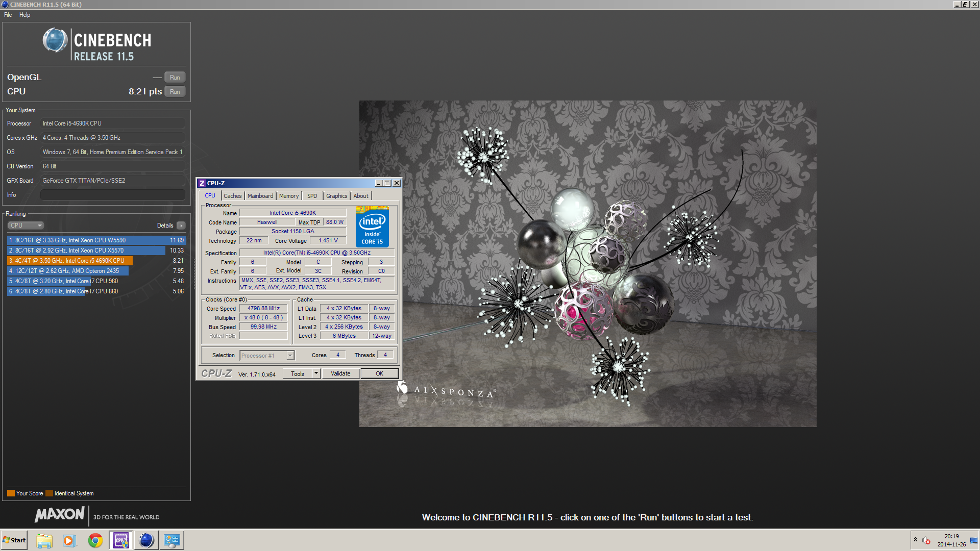Click the CPU-Z title bar Z icon
Screen dimensions: 980x551
pos(202,183)
